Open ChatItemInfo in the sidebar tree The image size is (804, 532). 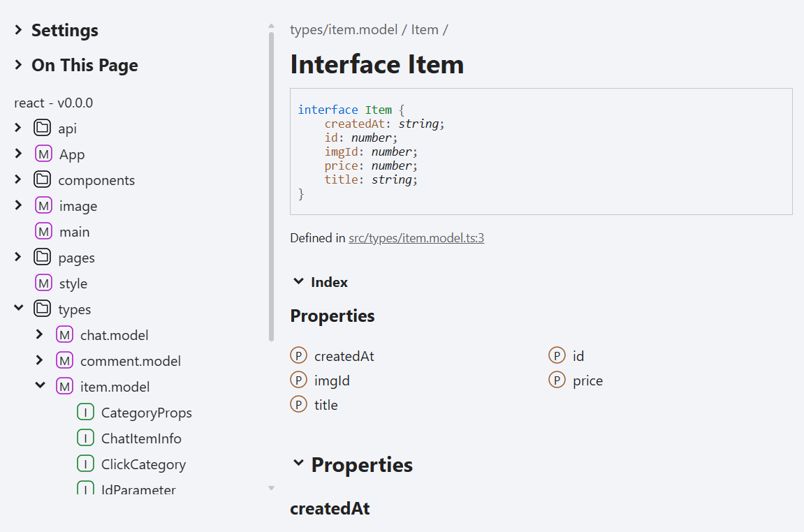[x=141, y=438]
